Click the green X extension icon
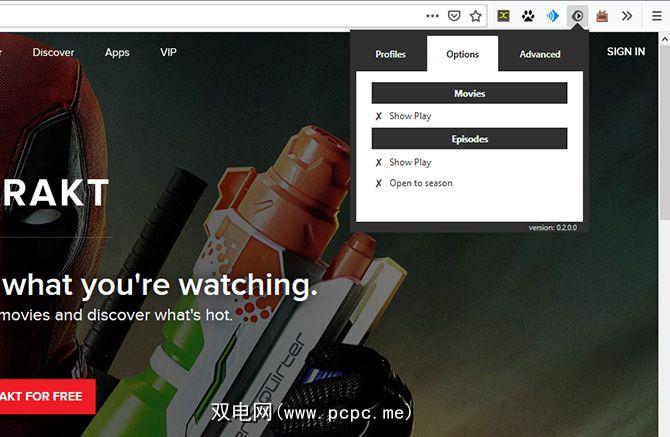 pos(503,16)
